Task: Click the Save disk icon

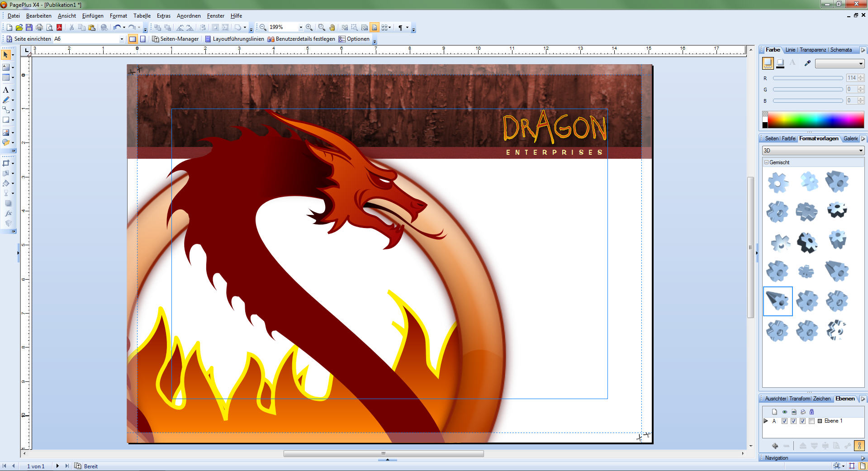Action: 29,27
